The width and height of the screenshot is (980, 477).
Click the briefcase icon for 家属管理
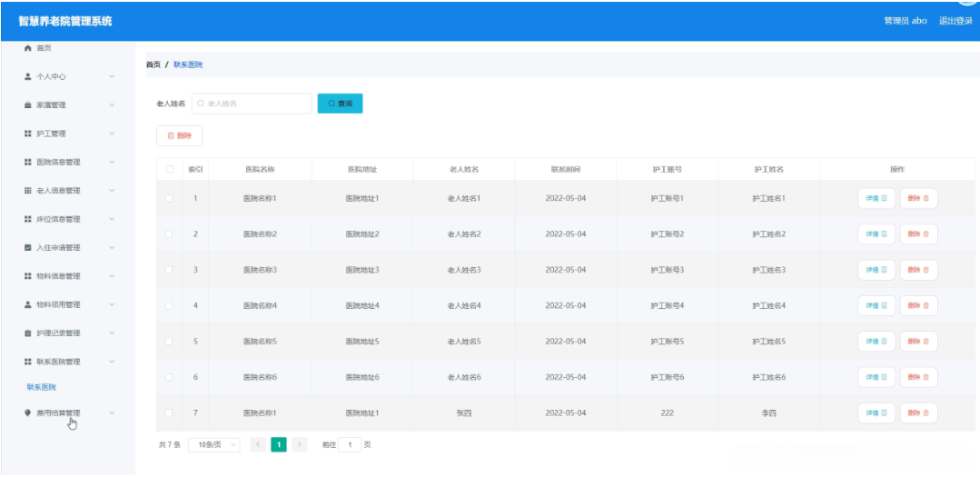pyautogui.click(x=27, y=105)
